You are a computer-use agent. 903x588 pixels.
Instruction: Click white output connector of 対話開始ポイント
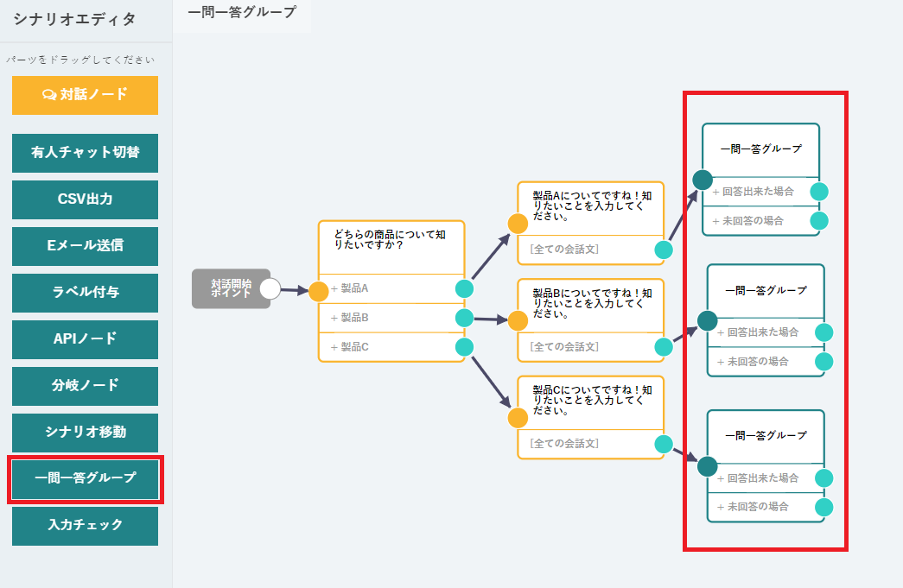[270, 289]
